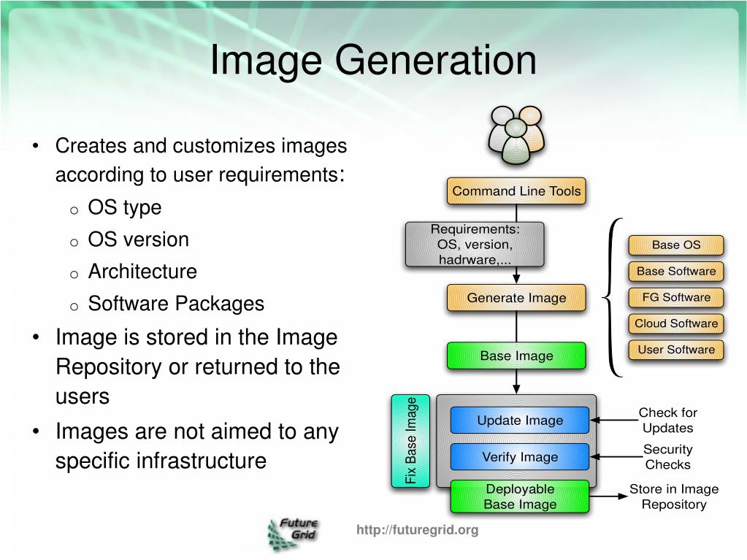Select the Update Image box
Screen dimensions: 747x560
(520, 420)
